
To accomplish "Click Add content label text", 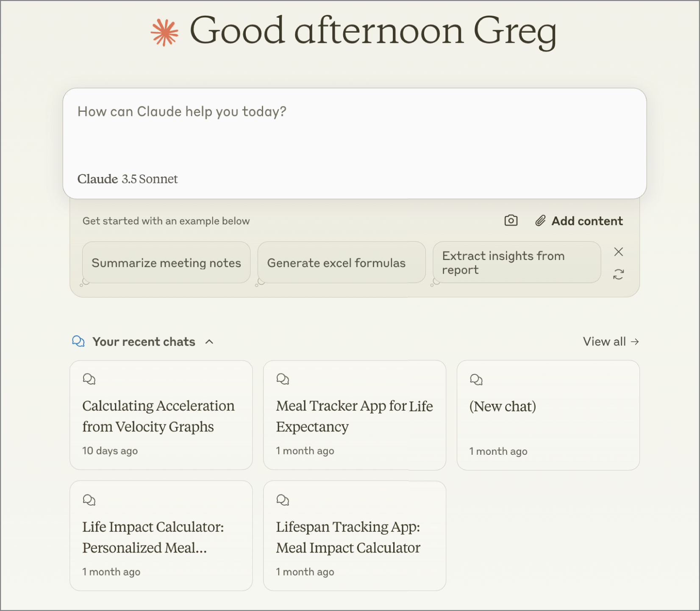I will click(x=587, y=221).
